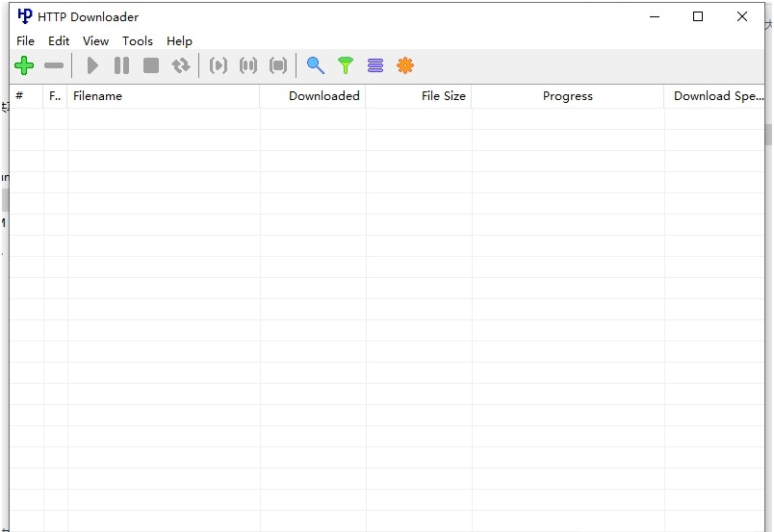Open the Help menu

pos(179,41)
